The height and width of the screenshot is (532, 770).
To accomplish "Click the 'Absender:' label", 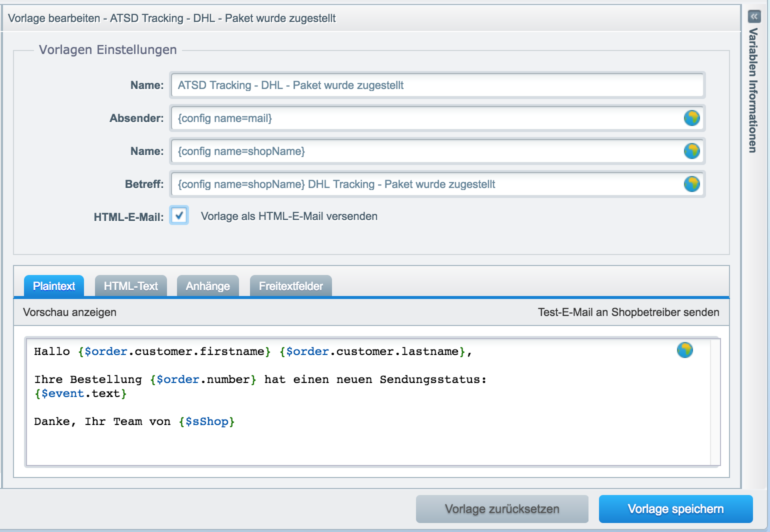I will click(x=136, y=118).
